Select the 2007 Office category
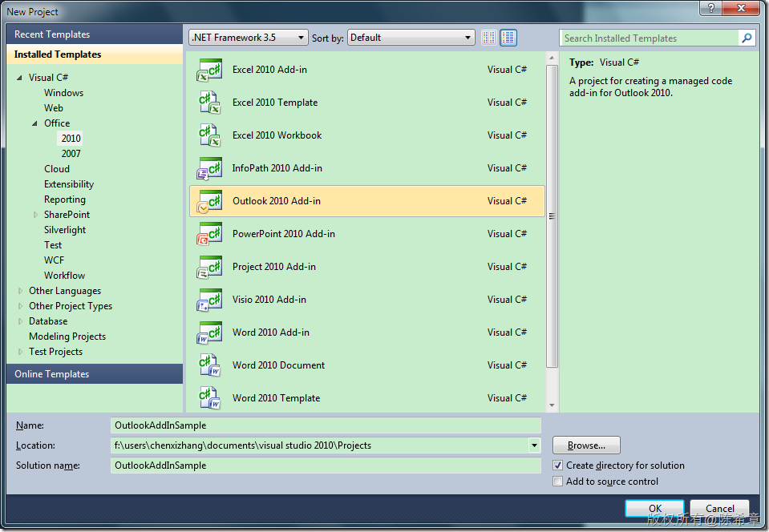 click(71, 153)
